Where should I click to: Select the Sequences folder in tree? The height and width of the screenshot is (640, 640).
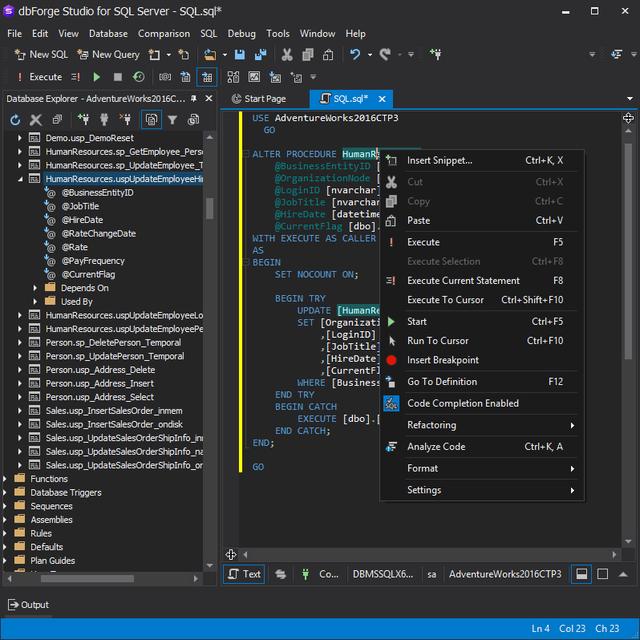coord(51,506)
